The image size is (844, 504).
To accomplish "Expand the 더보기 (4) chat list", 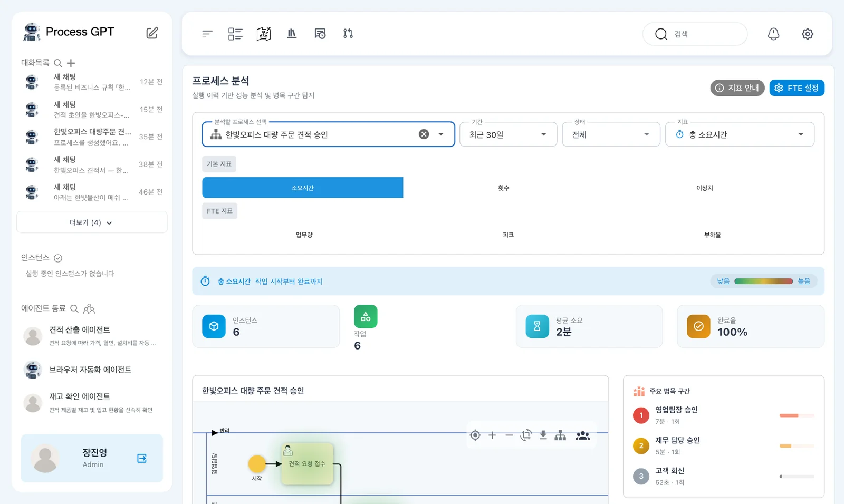I will click(x=92, y=222).
